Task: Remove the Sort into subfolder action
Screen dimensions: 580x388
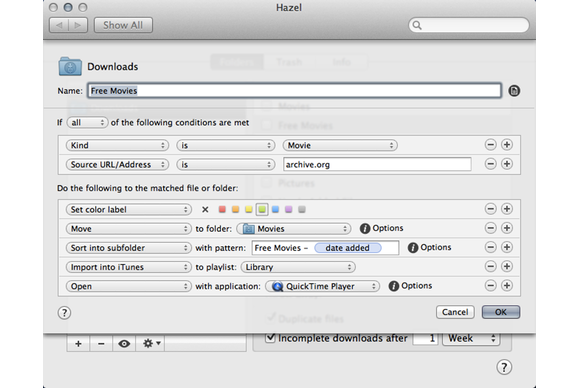Action: coord(490,247)
